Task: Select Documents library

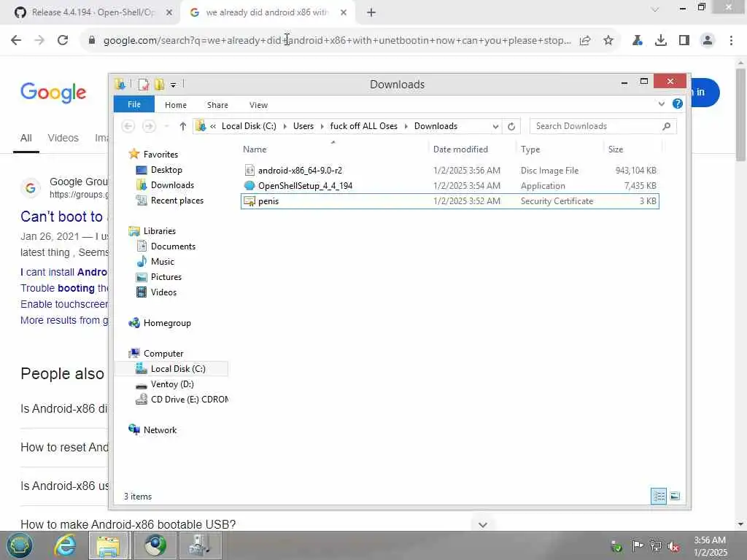Action: 173,246
